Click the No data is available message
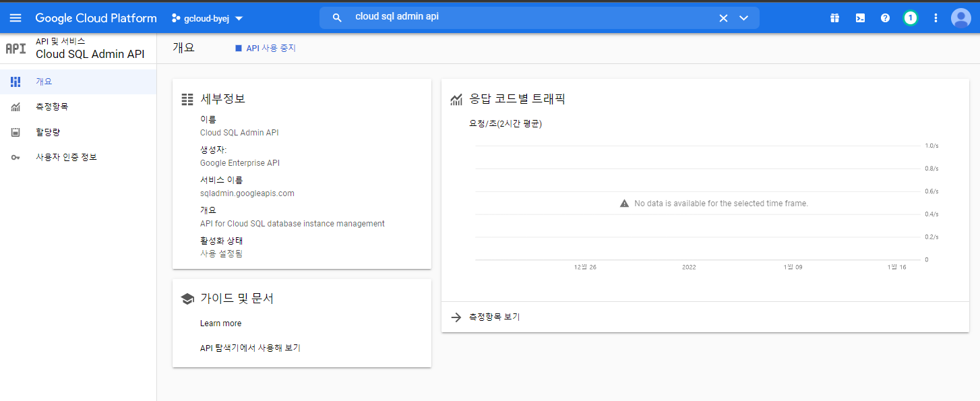This screenshot has height=401, width=980. point(721,204)
